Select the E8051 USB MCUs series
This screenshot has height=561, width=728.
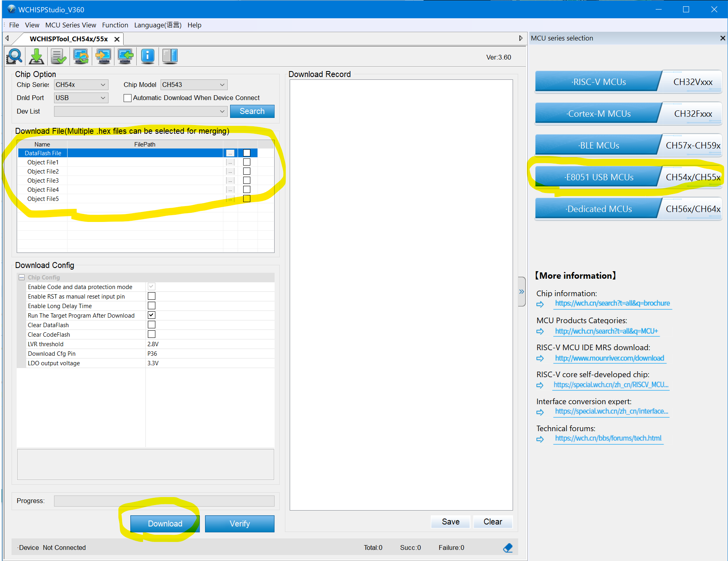598,177
